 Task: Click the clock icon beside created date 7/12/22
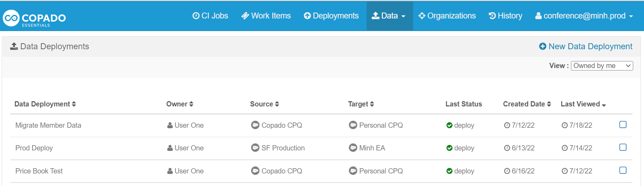(x=507, y=125)
